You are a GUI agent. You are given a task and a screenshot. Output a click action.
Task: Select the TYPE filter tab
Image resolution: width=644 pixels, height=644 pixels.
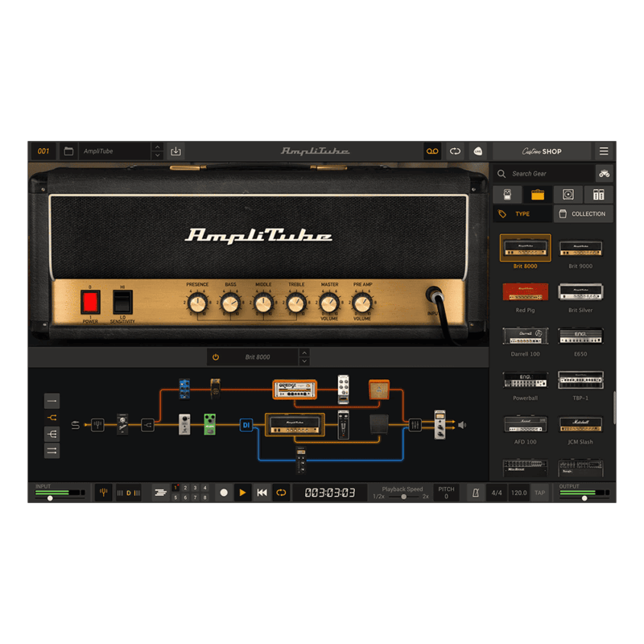pyautogui.click(x=522, y=214)
